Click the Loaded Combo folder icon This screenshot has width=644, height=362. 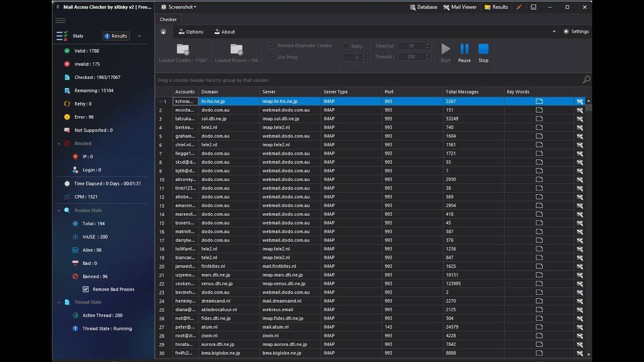[183, 49]
